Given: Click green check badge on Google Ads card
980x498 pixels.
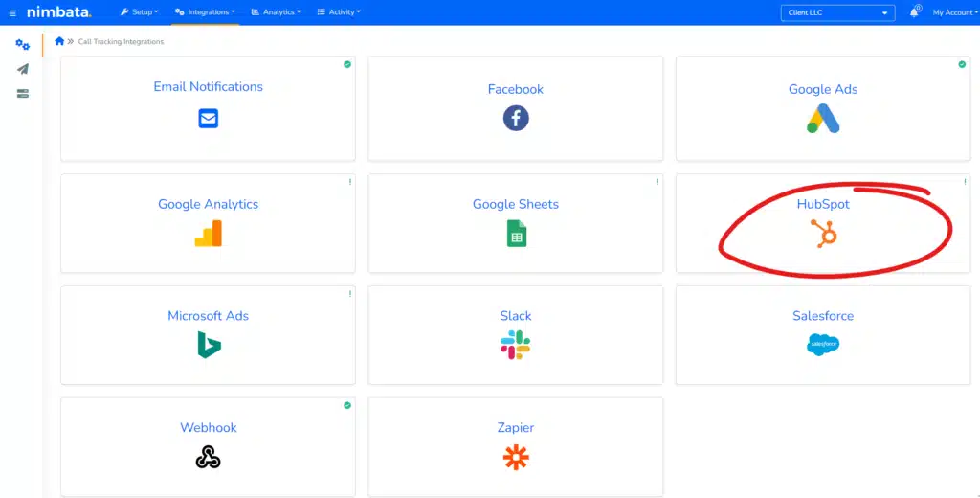Looking at the screenshot, I should click(x=962, y=64).
